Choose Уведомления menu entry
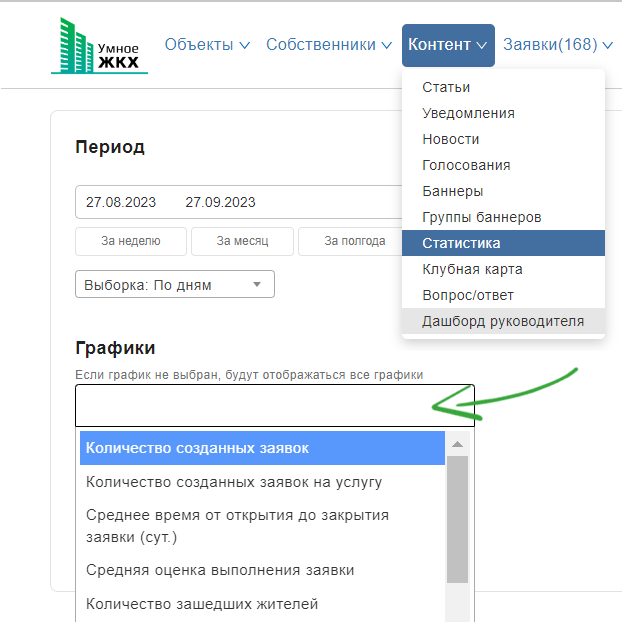This screenshot has height=622, width=622. [x=503, y=113]
